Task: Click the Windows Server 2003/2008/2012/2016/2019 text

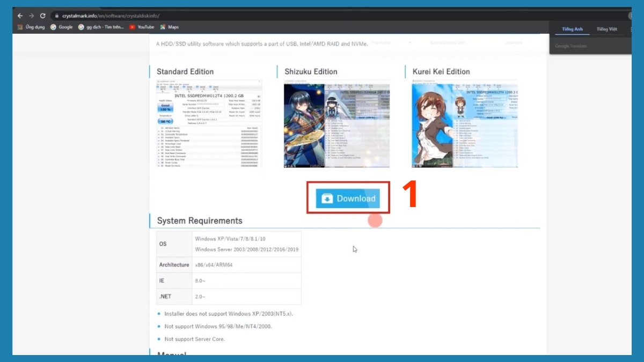Action: pyautogui.click(x=247, y=249)
